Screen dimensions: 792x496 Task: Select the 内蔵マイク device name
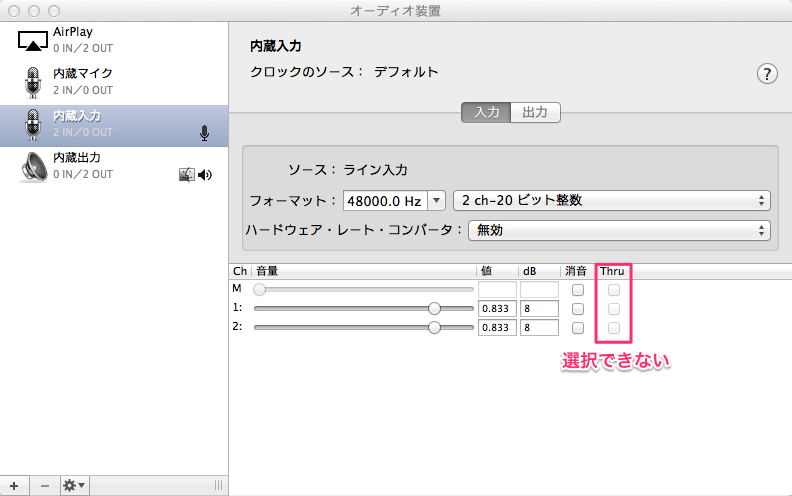click(83, 73)
